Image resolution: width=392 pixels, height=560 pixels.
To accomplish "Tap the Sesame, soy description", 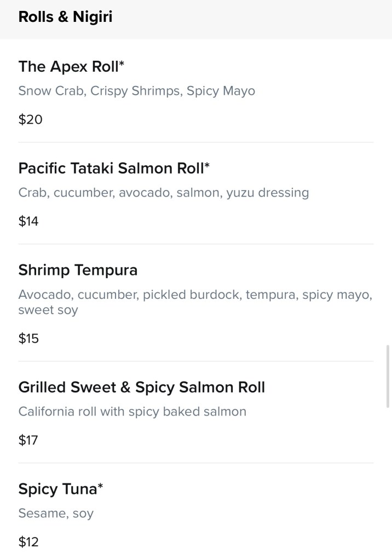I will 56,513.
